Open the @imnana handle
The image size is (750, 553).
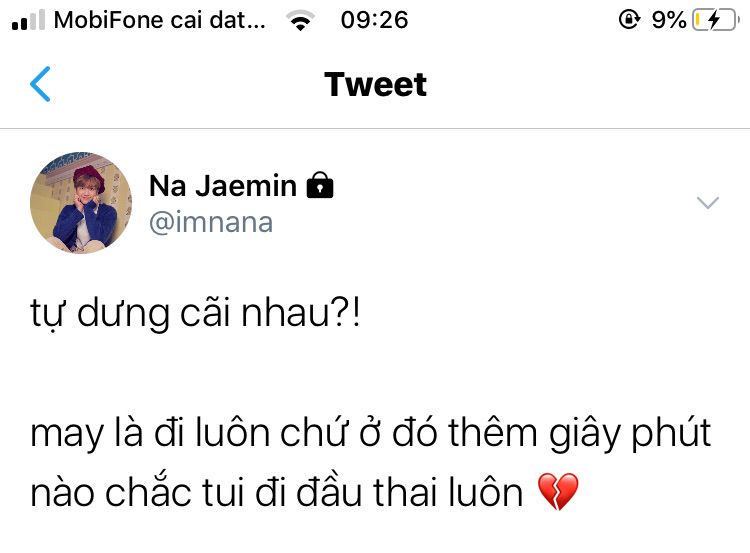(211, 222)
